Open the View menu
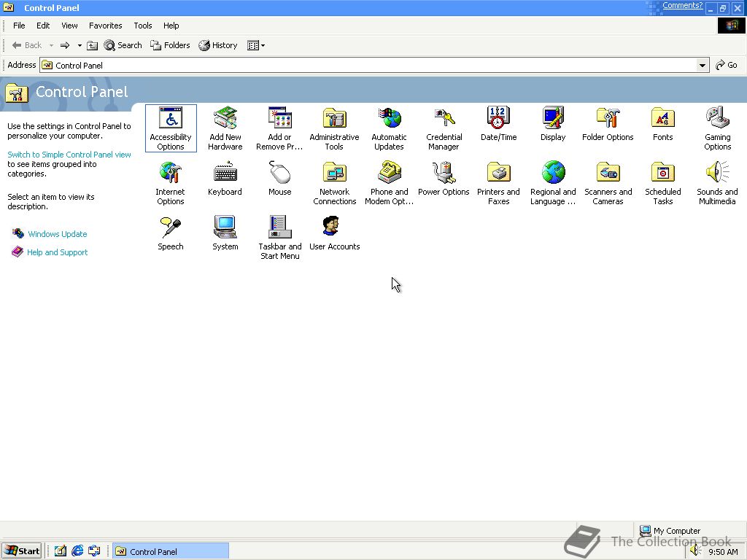Image resolution: width=747 pixels, height=560 pixels. pyautogui.click(x=69, y=26)
